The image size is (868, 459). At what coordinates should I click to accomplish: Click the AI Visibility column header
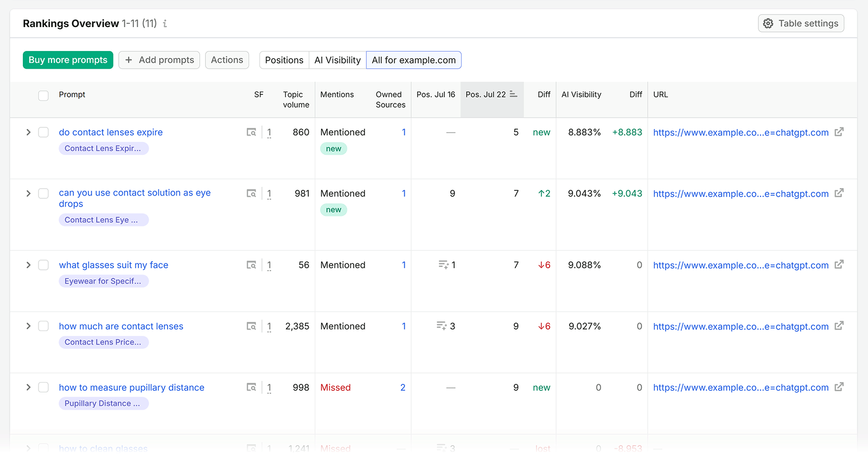(581, 94)
